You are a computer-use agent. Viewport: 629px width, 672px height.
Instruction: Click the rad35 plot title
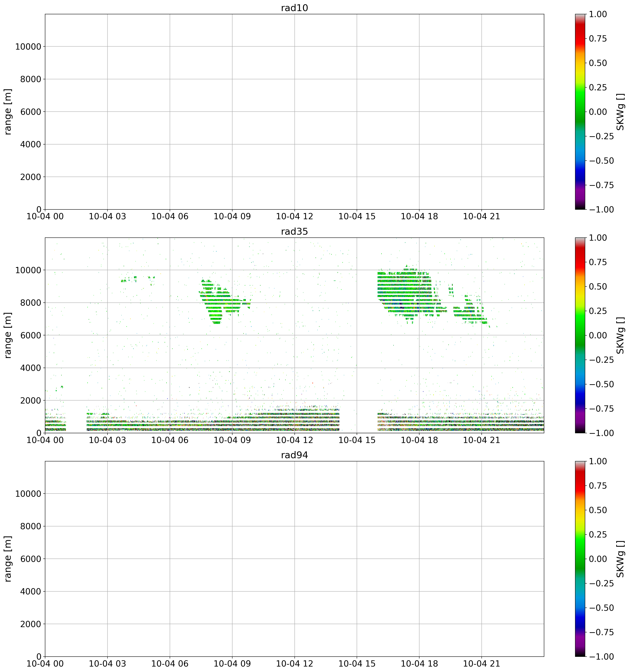tap(294, 232)
